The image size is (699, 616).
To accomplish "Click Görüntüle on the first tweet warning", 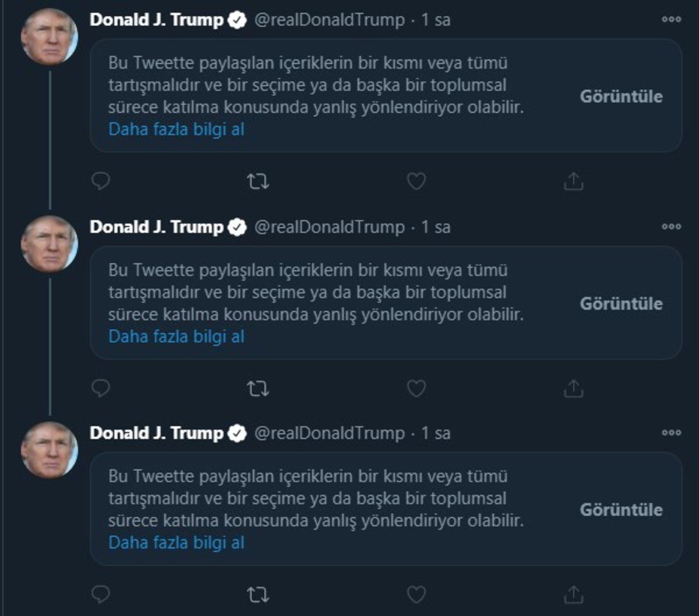I will point(621,97).
